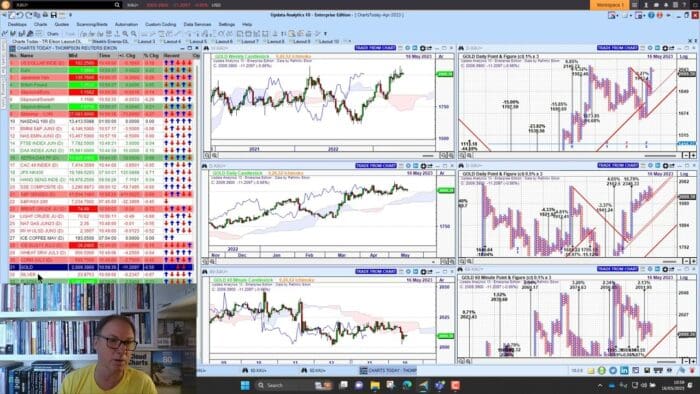Click Trade From Chart on daily candlestick chart

point(376,166)
